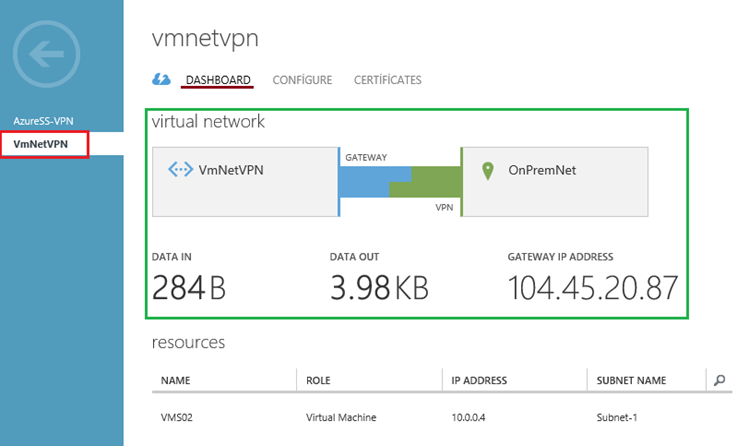Open the Certificates tab
The image size is (737, 446).
pos(388,80)
